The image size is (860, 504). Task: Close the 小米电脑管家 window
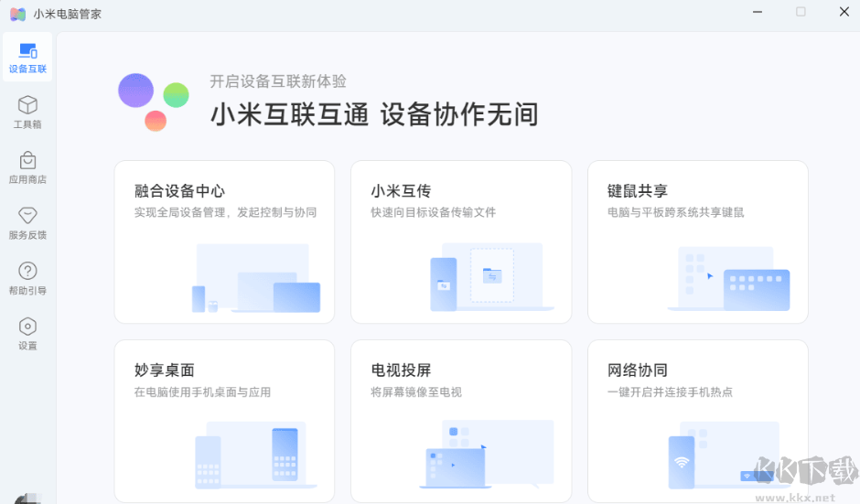tap(844, 12)
